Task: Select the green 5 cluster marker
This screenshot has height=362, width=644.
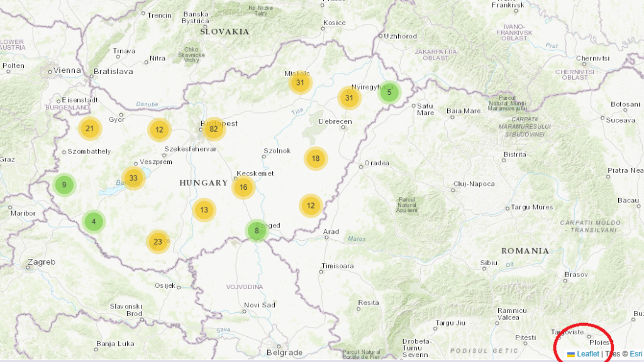Action: 389,92
